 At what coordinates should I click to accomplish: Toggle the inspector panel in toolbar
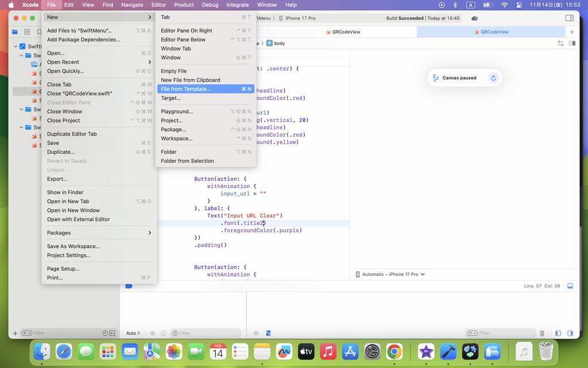pos(570,18)
